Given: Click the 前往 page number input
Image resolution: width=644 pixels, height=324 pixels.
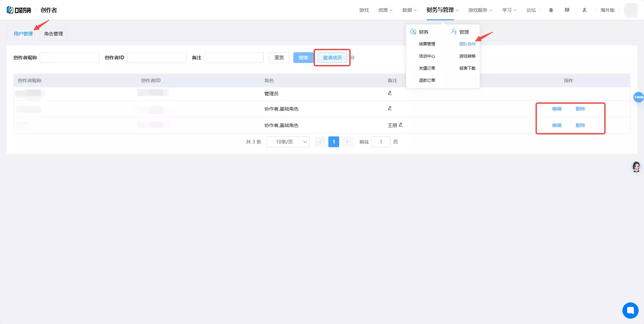Looking at the screenshot, I should click(381, 142).
